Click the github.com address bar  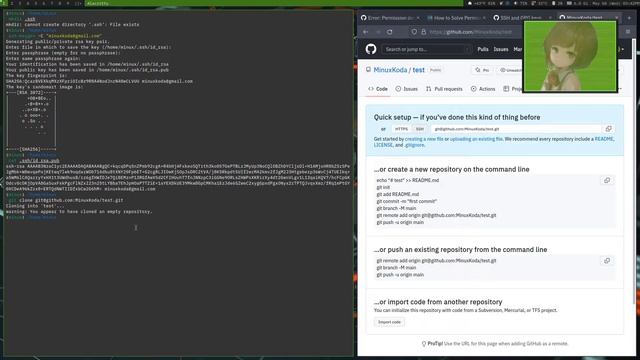470,32
